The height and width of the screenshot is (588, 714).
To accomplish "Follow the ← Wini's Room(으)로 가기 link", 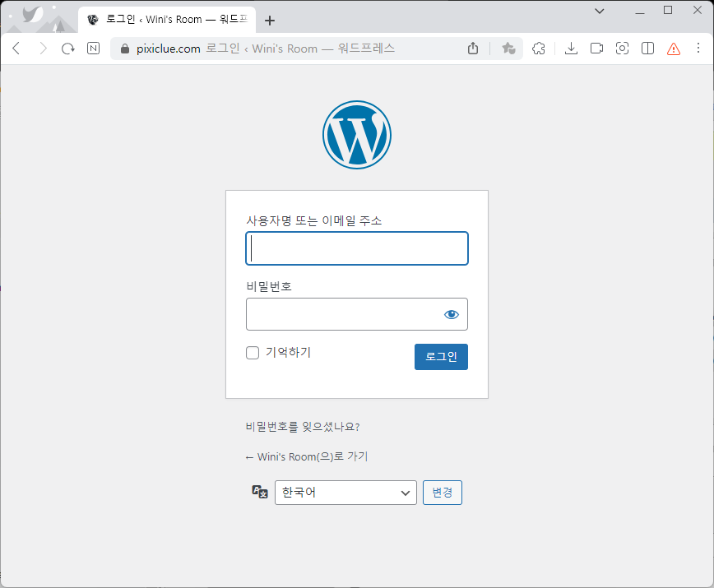I will pyautogui.click(x=307, y=456).
